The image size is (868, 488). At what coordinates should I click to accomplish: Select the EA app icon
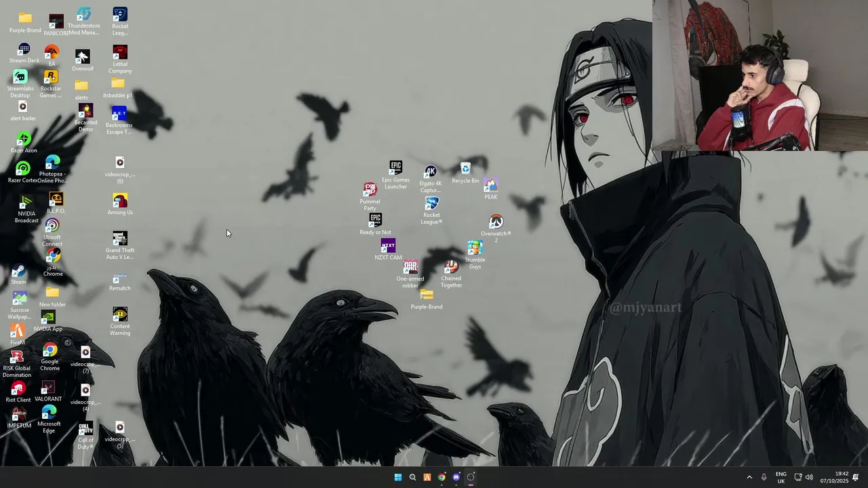tap(52, 56)
